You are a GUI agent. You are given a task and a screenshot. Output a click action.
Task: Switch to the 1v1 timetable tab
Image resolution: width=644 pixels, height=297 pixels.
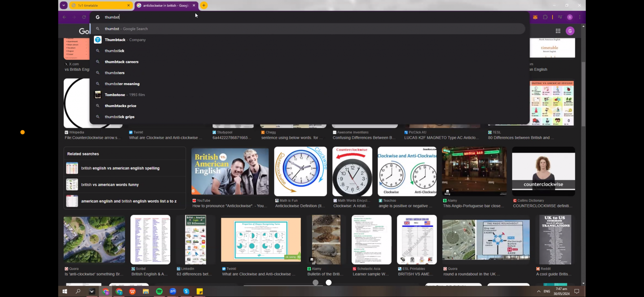(101, 5)
